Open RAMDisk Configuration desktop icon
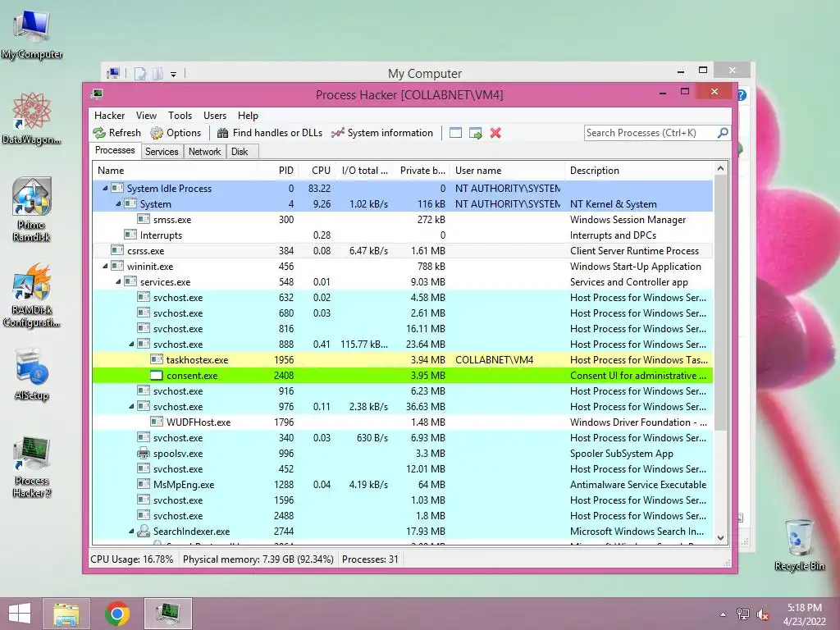 (32, 295)
